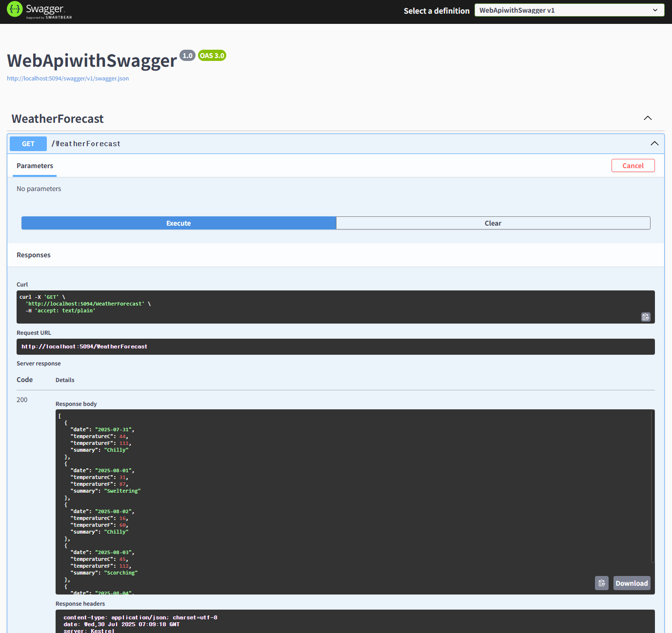The width and height of the screenshot is (672, 633).
Task: Click the "2025-08-01" date value
Action: point(113,471)
